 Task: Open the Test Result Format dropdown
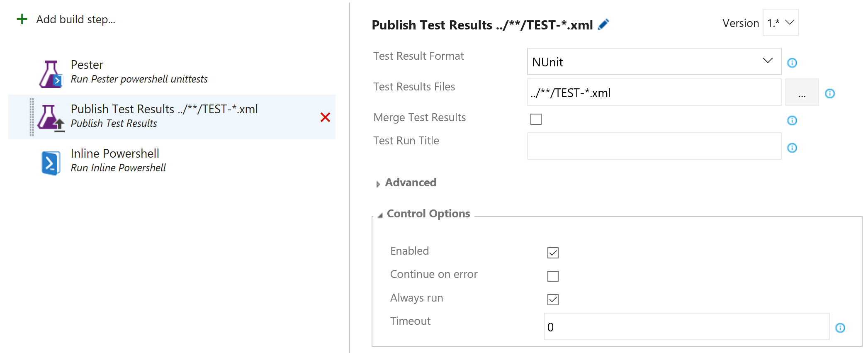point(654,62)
